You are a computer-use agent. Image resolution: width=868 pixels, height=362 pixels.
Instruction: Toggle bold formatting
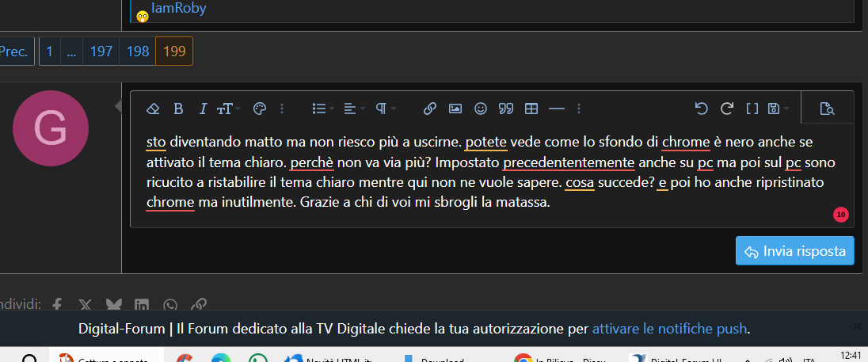pyautogui.click(x=178, y=109)
